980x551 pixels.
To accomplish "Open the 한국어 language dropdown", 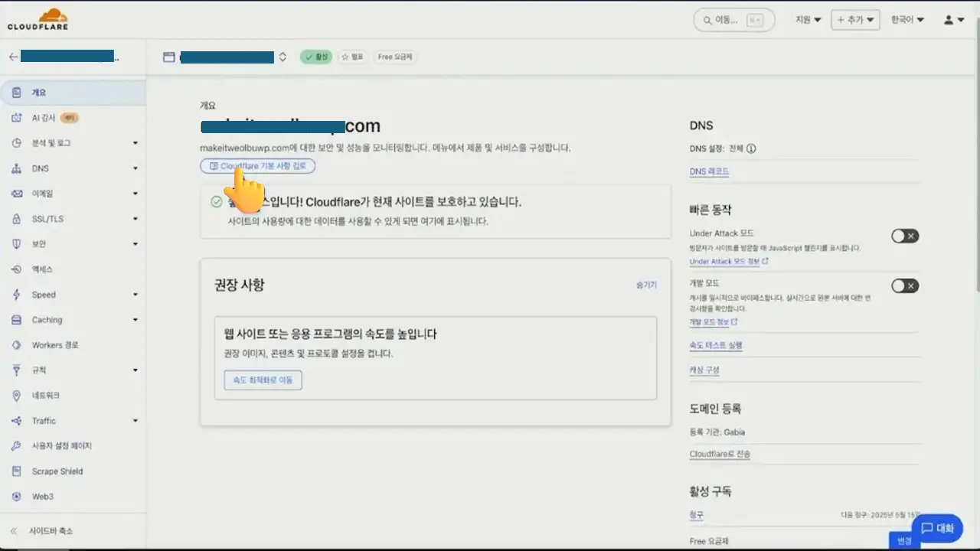I will [907, 20].
